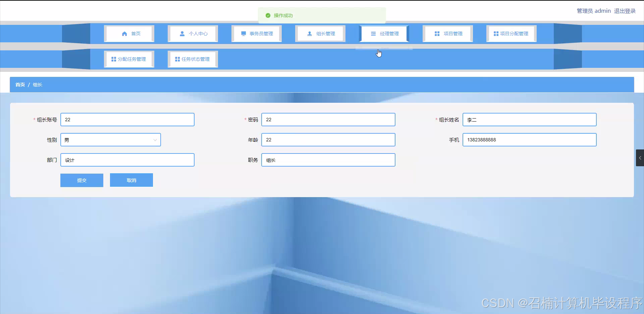Image resolution: width=644 pixels, height=314 pixels.
Task: Open the 项目管理 menu
Action: click(448, 34)
